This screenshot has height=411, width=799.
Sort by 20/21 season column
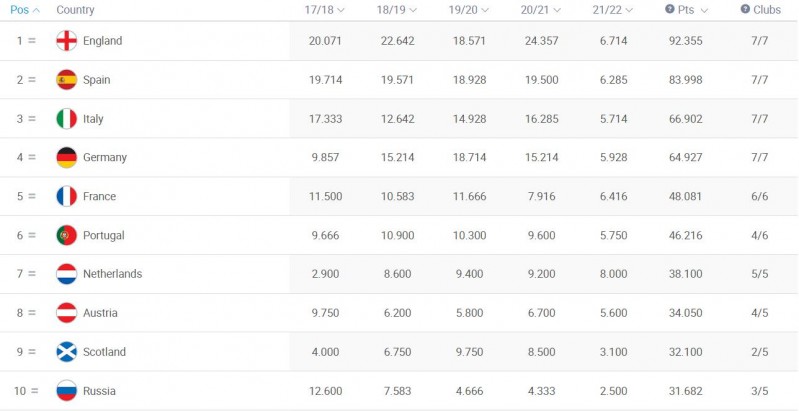click(x=540, y=10)
